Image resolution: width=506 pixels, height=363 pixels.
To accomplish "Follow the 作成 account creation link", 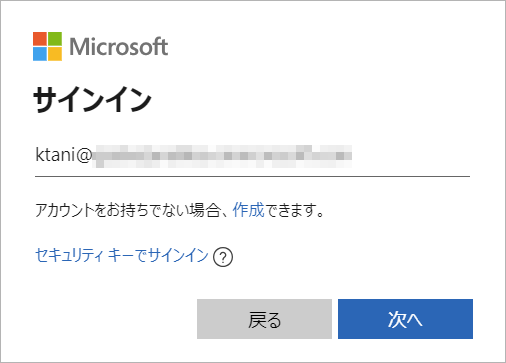I will pos(248,210).
